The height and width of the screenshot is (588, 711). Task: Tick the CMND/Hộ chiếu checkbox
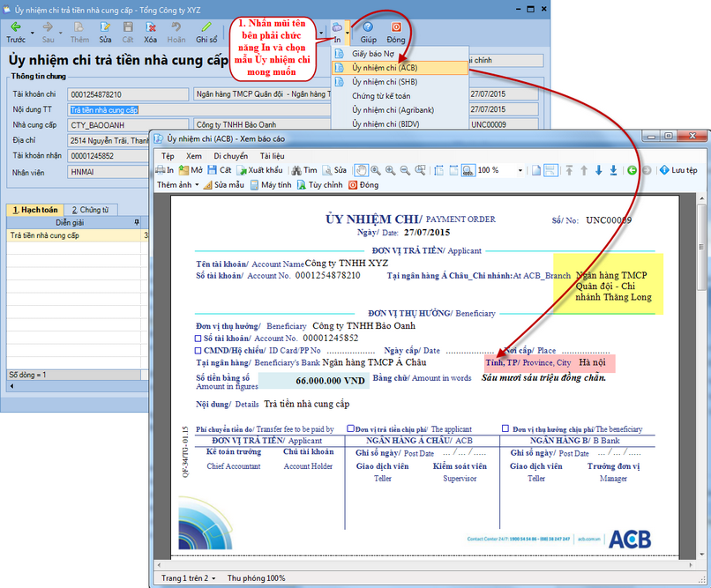click(x=198, y=351)
